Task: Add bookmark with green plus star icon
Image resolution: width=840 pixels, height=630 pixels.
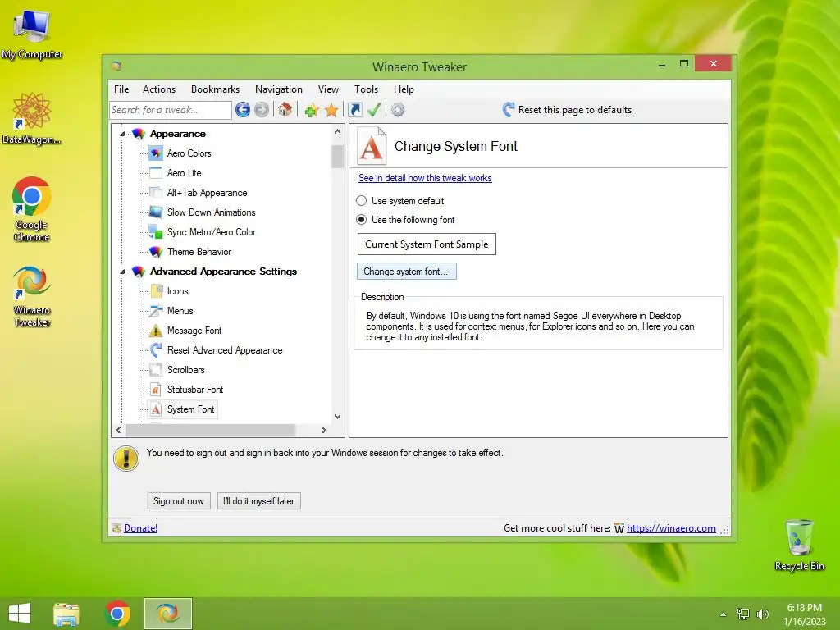Action: click(312, 110)
